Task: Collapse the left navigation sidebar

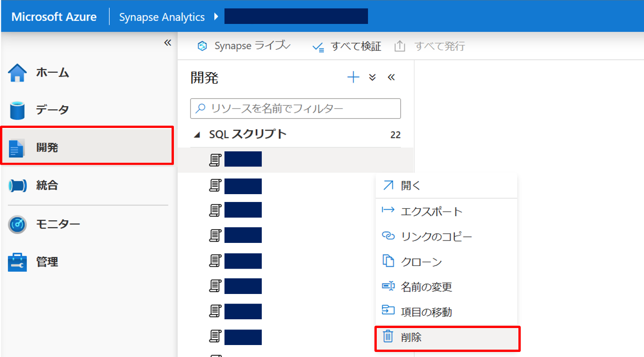Action: point(167,43)
